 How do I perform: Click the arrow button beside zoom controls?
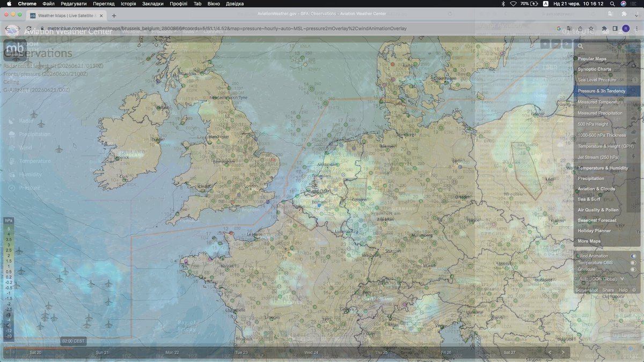567,44
